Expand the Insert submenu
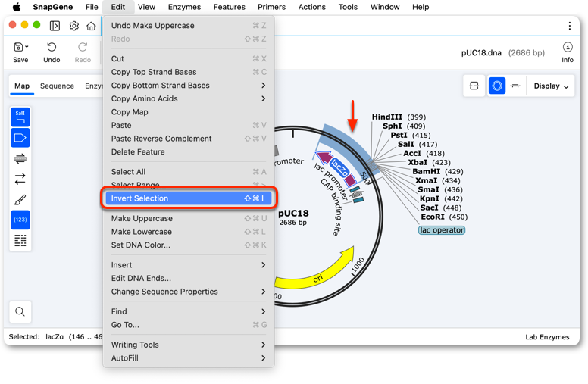Screen dimensions: 588x384 pyautogui.click(x=189, y=265)
